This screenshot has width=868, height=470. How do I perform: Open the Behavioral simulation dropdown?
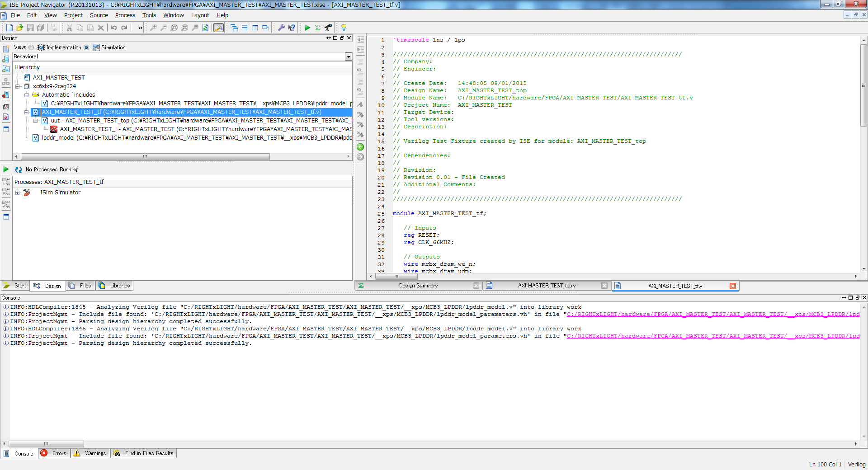(x=349, y=56)
